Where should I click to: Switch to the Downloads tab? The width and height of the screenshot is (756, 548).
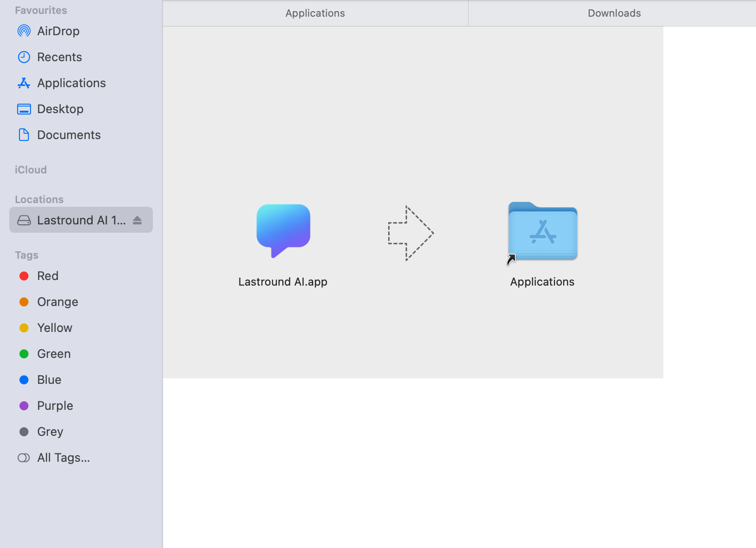[x=614, y=13]
